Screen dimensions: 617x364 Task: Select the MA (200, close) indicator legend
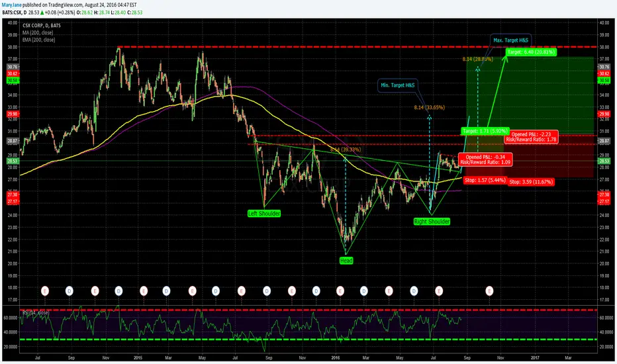point(38,32)
